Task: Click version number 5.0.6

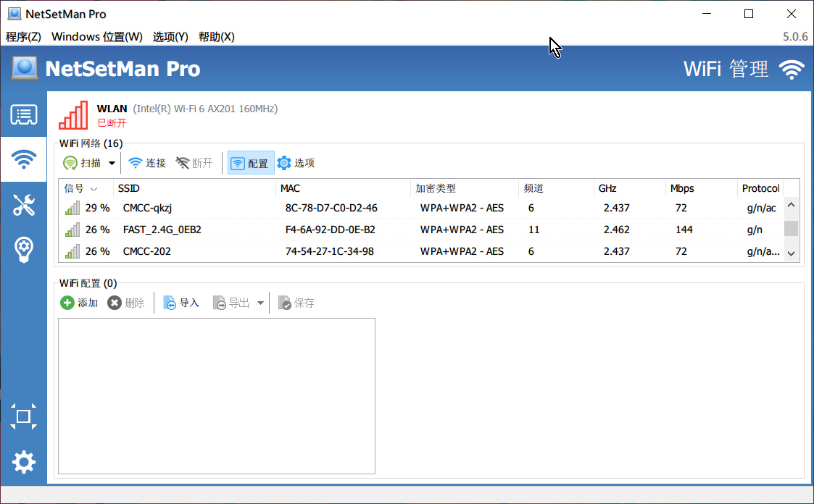Action: click(795, 37)
